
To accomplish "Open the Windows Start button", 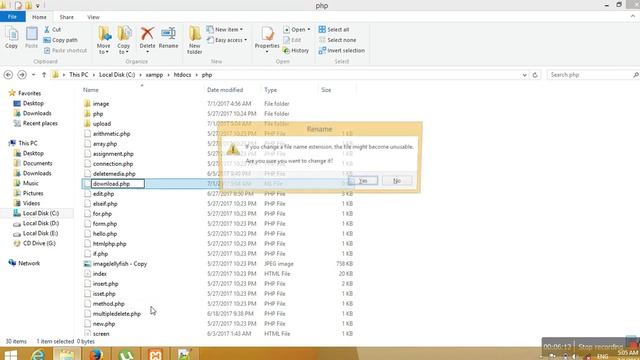I will coord(11,354).
